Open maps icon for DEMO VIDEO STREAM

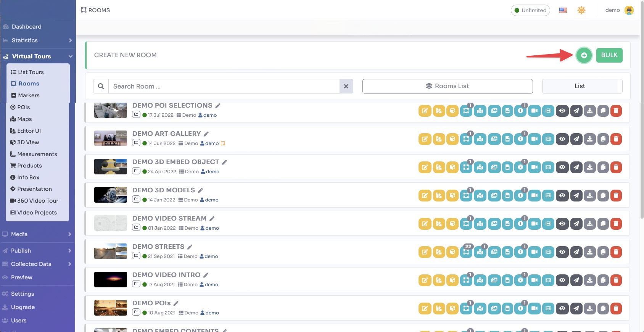click(x=480, y=224)
